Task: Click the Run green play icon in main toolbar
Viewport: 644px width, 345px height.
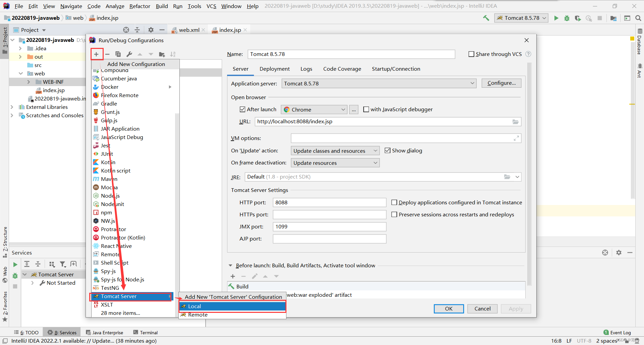Action: point(556,18)
